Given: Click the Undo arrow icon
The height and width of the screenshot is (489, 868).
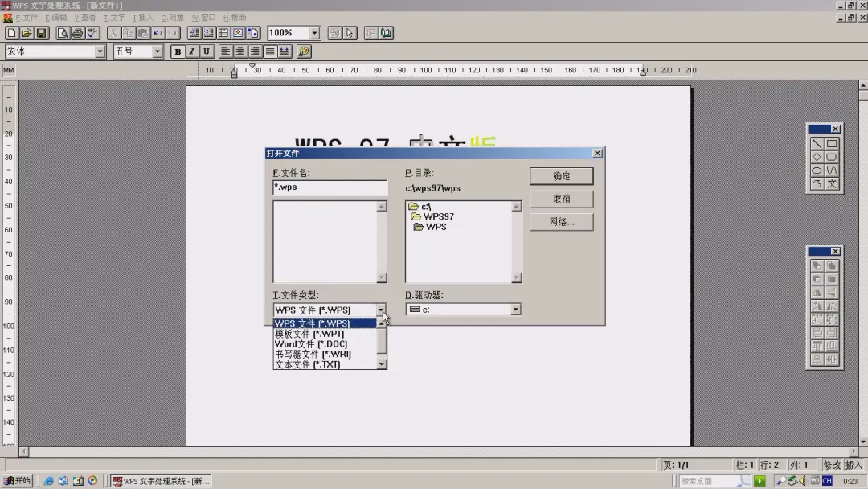Looking at the screenshot, I should 158,33.
